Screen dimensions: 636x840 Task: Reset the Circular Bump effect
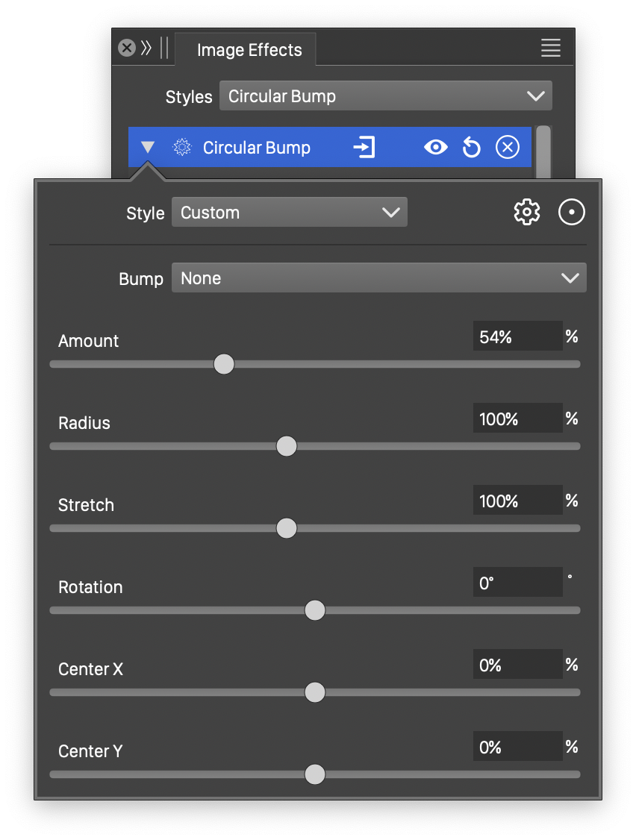pyautogui.click(x=471, y=148)
